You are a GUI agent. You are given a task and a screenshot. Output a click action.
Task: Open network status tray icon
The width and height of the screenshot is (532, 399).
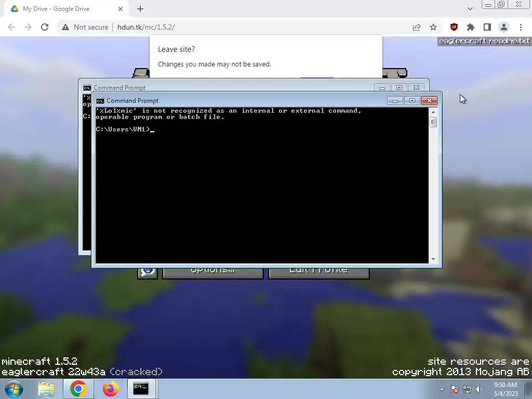click(467, 389)
